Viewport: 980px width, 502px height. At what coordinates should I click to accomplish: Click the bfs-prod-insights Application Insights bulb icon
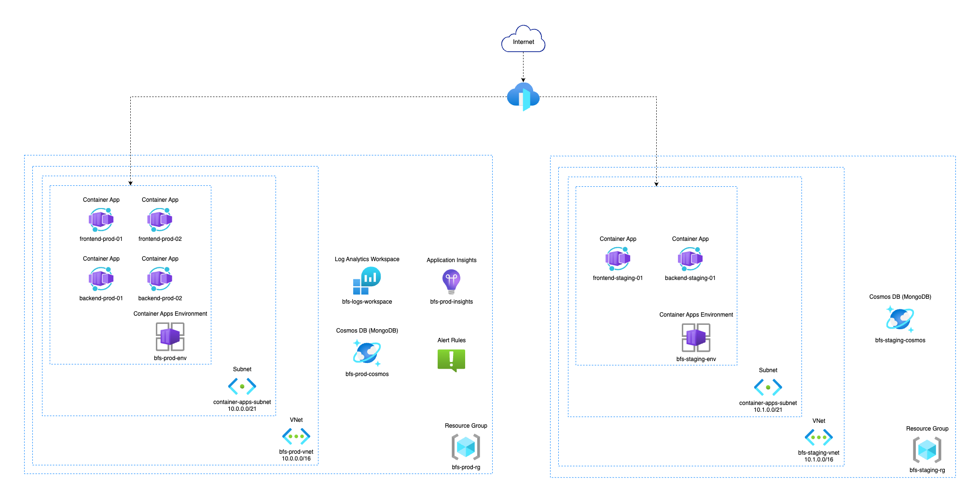(451, 281)
